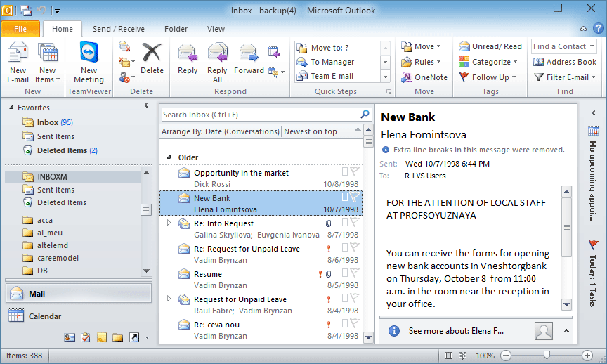Screen dimensions: 607x364
Task: Open the Folder tab
Action: click(176, 29)
